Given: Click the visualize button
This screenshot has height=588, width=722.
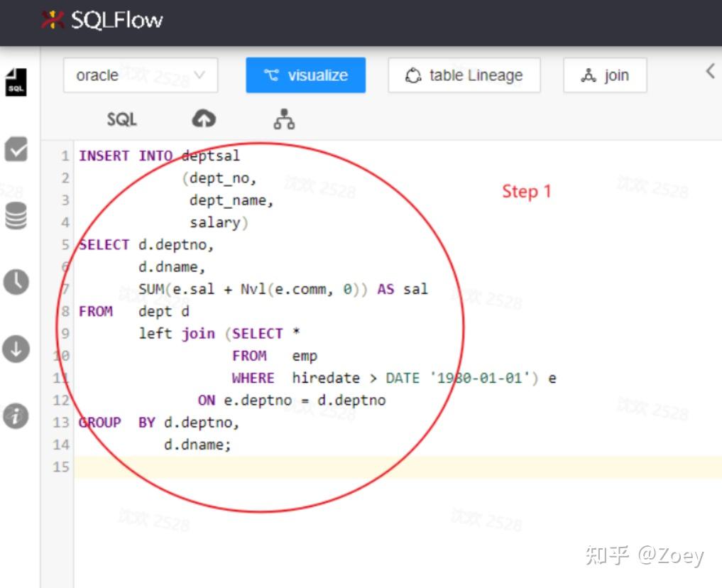Looking at the screenshot, I should click(x=305, y=75).
